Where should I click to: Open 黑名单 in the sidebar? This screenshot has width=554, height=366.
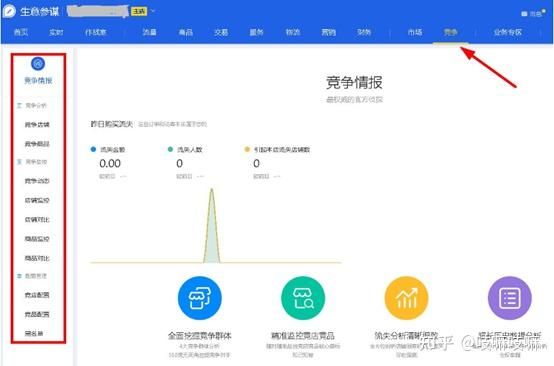coord(34,333)
